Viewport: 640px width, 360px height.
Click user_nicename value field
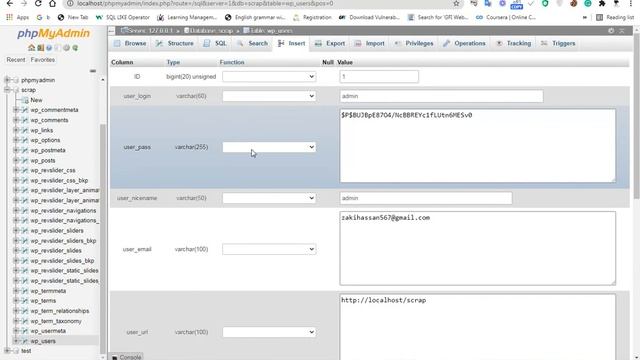(x=426, y=198)
